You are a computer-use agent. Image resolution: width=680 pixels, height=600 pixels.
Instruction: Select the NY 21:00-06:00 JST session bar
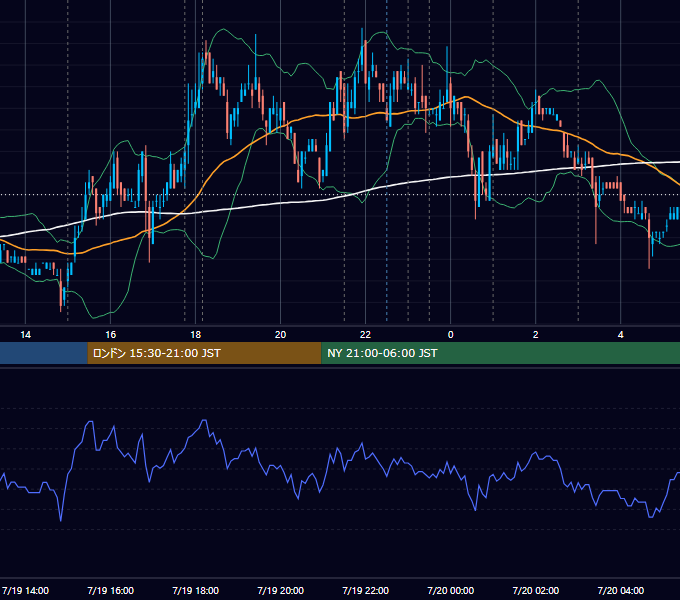[x=500, y=353]
